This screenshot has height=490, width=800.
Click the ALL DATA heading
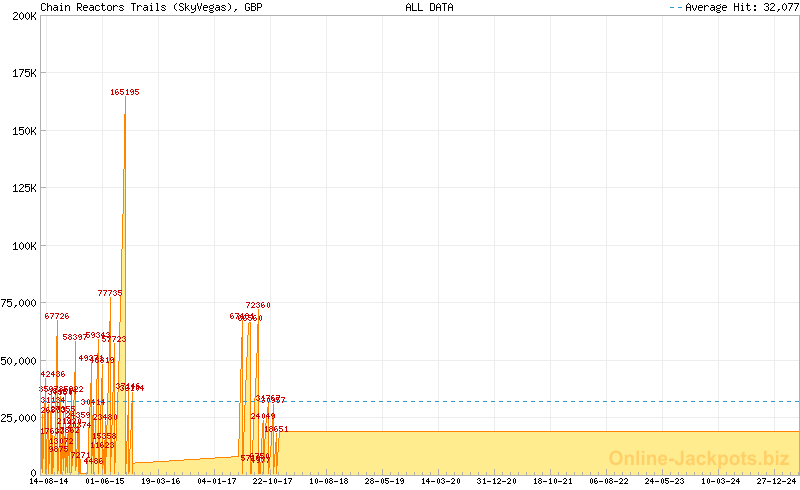429,7
